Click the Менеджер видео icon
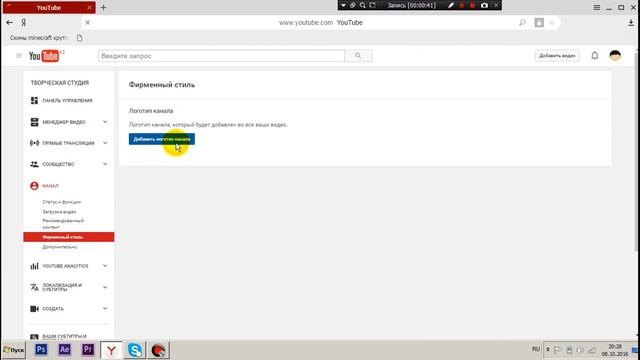Image resolution: width=640 pixels, height=360 pixels. tap(34, 122)
